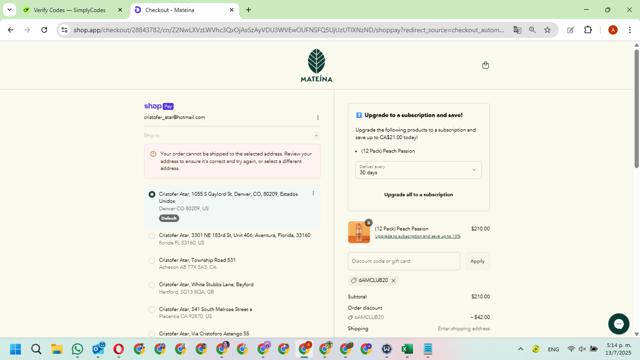This screenshot has width=640, height=360.
Task: Open the Shop Pay account options menu
Action: [318, 118]
